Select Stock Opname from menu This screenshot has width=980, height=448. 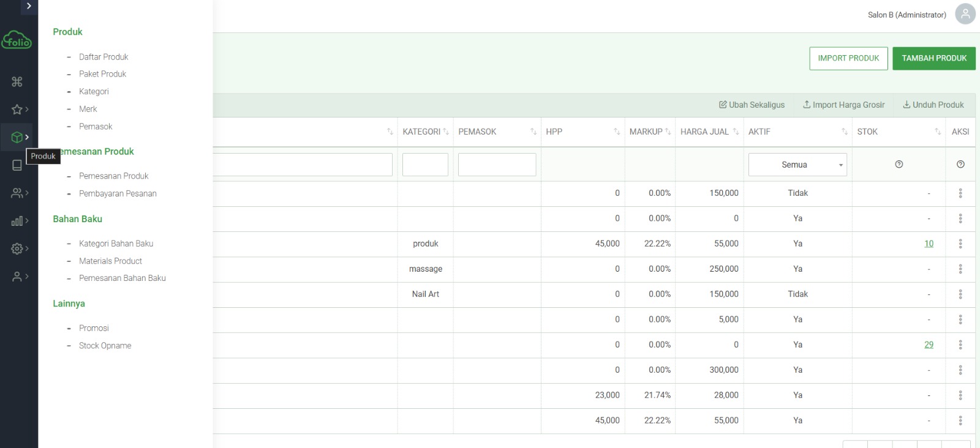(x=105, y=346)
